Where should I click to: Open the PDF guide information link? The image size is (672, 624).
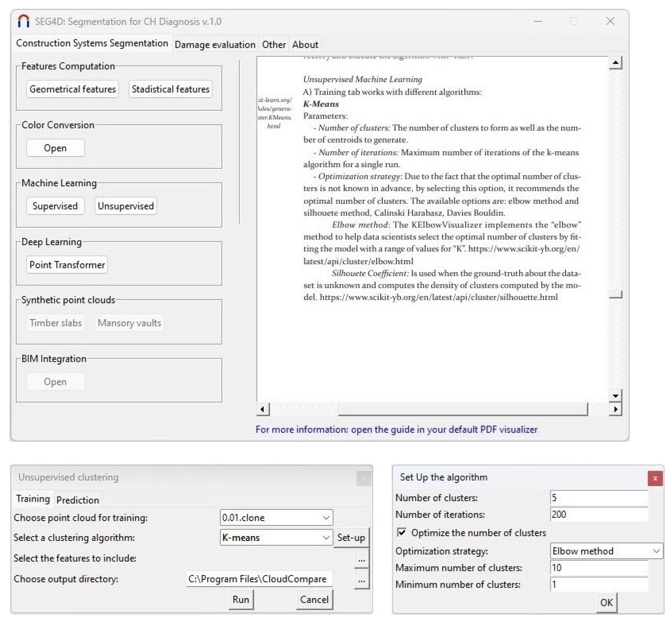click(x=396, y=429)
